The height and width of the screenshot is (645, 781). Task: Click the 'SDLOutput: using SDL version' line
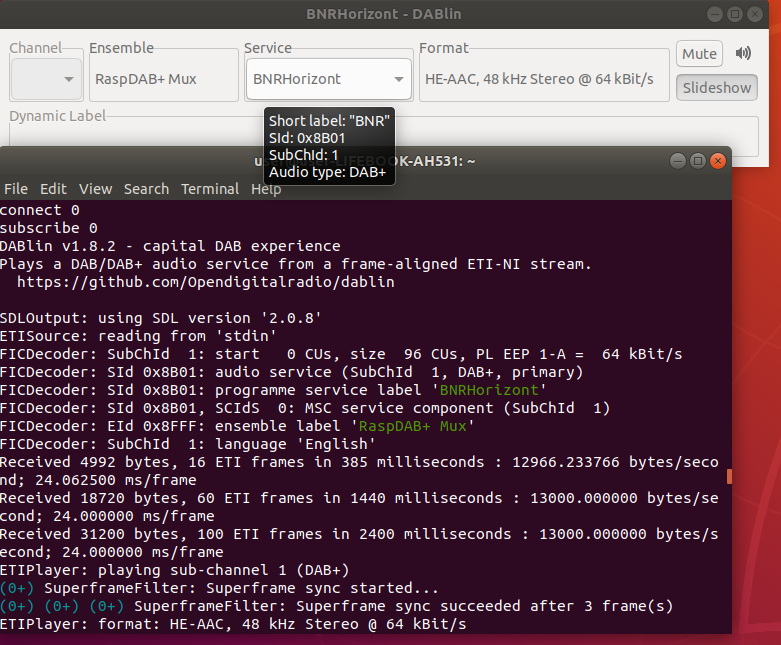coord(160,318)
